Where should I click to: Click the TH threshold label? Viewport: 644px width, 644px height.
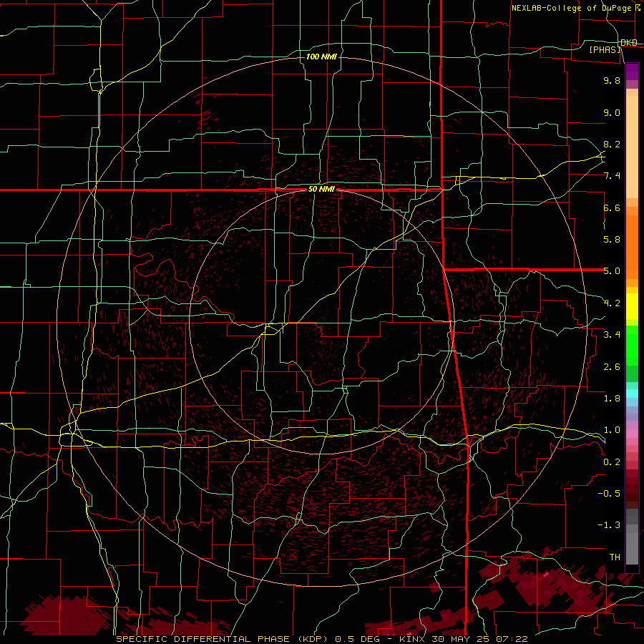(615, 557)
